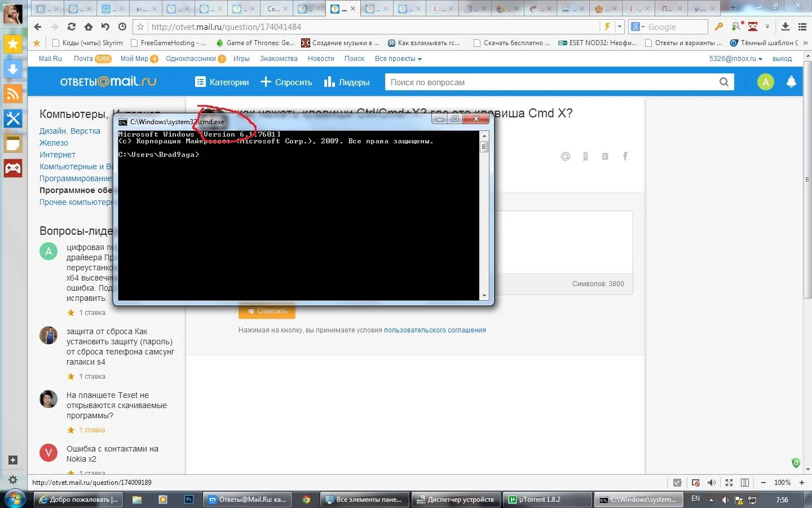812x508 pixels.
Task: Go to browser home page
Action: (89, 27)
